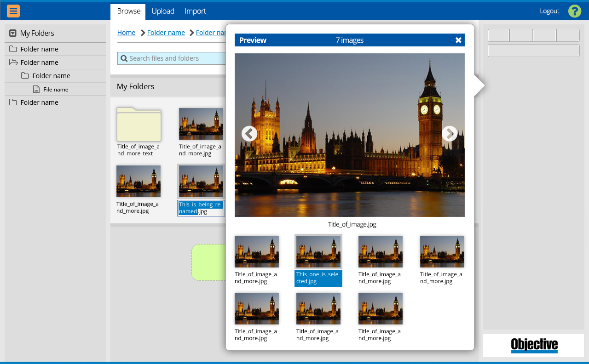Select the image thumbnail beside the folder
This screenshot has width=589, height=364.
click(x=201, y=124)
